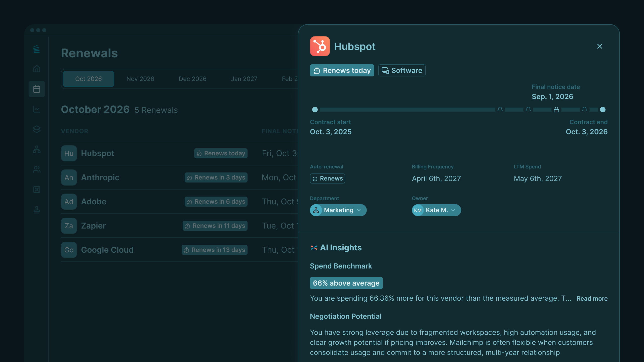
Task: Click the lock icon on contract timeline
Action: 556,110
